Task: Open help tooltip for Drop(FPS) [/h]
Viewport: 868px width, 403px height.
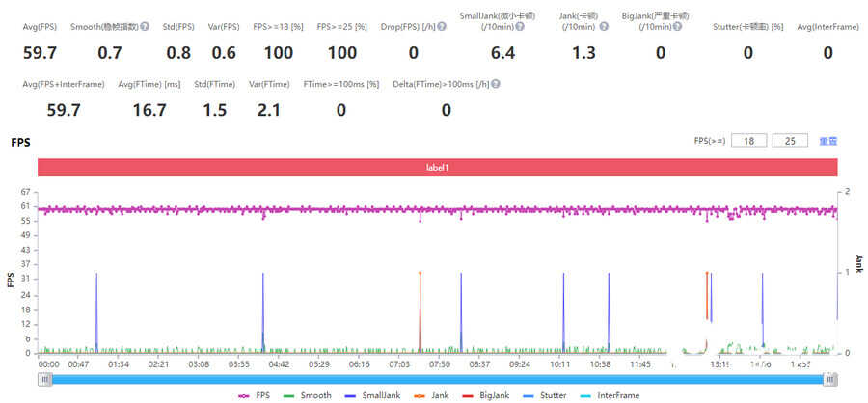Action: point(440,26)
